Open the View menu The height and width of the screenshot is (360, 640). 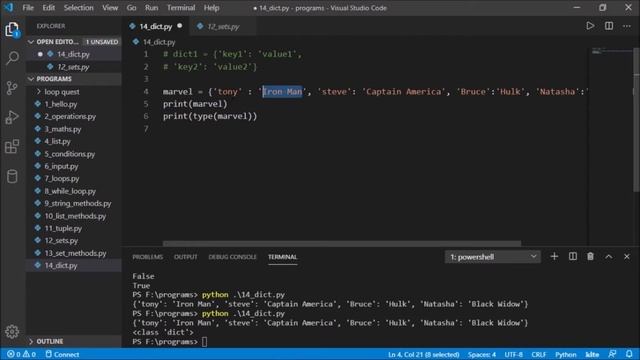[x=110, y=8]
